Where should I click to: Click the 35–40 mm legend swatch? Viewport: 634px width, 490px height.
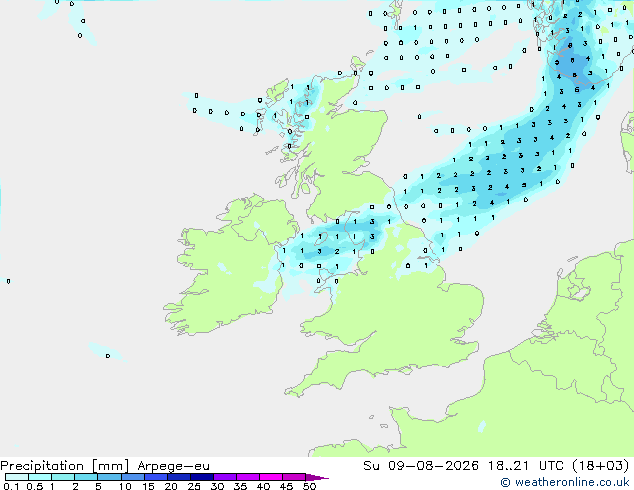coord(247,477)
